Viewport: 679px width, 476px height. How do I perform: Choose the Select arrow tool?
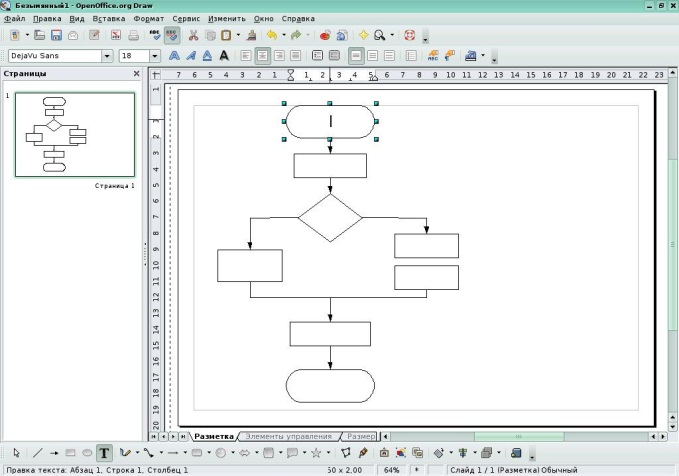[16, 453]
